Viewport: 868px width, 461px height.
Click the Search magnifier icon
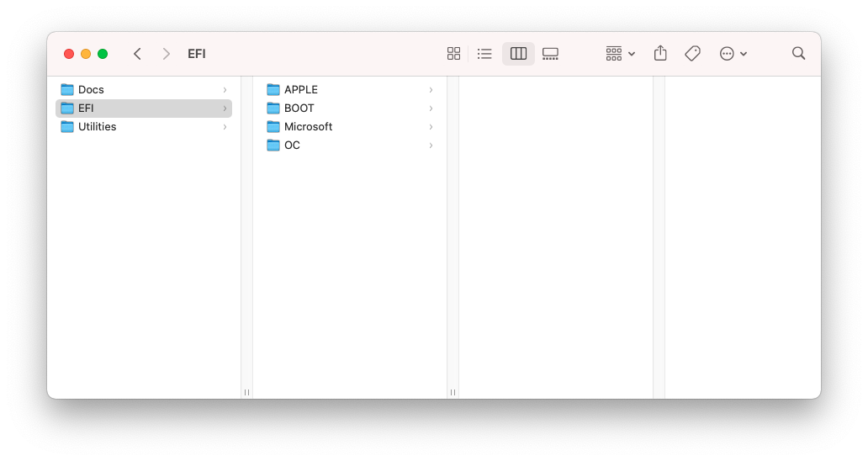798,54
